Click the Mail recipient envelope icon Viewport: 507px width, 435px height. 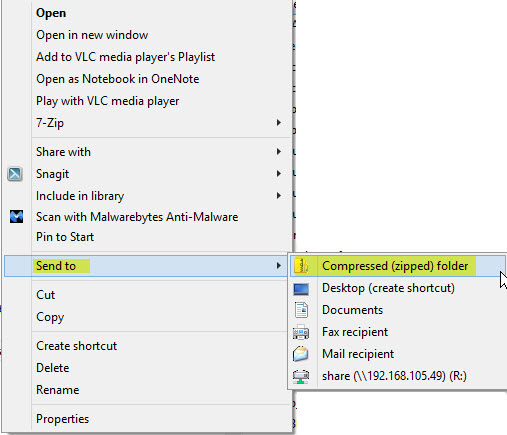(300, 354)
